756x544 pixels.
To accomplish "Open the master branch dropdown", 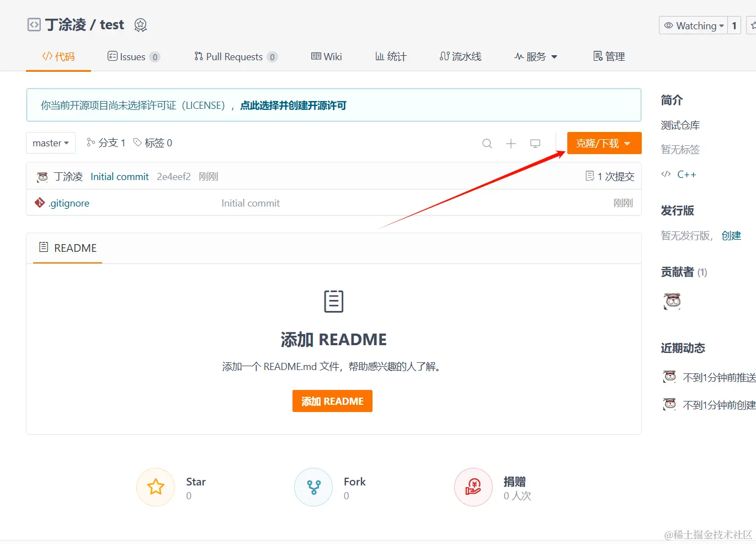I will (51, 143).
